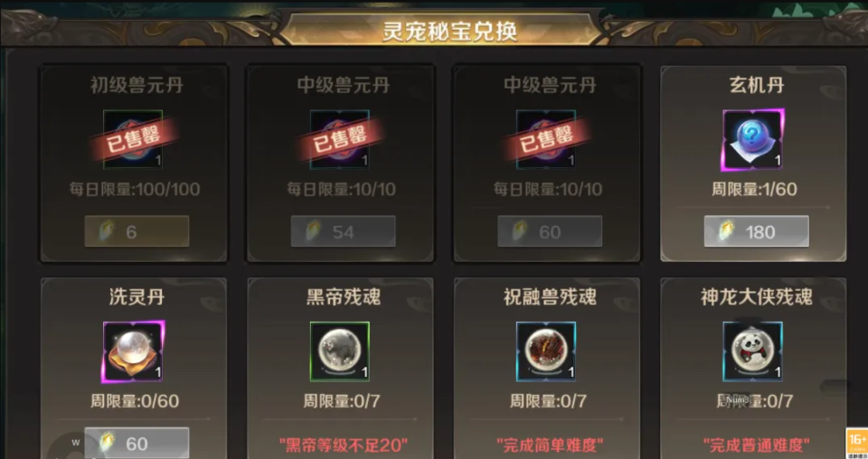Purchase 洗灵丹 using the 60 price button
This screenshot has height=459, width=868.
[137, 443]
